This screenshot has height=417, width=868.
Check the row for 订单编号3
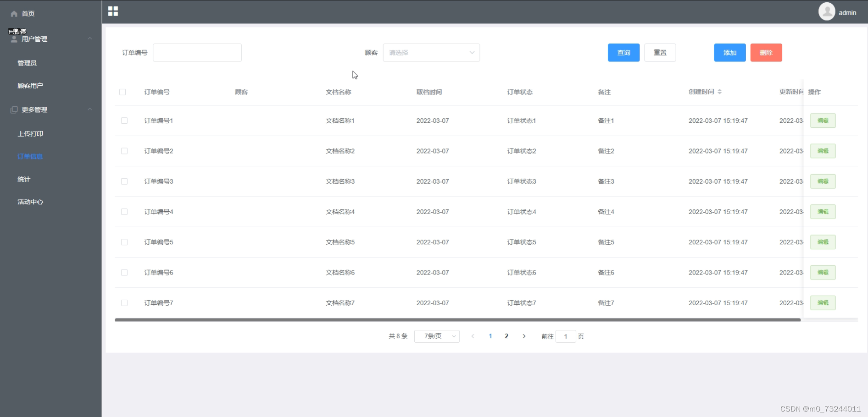point(124,181)
